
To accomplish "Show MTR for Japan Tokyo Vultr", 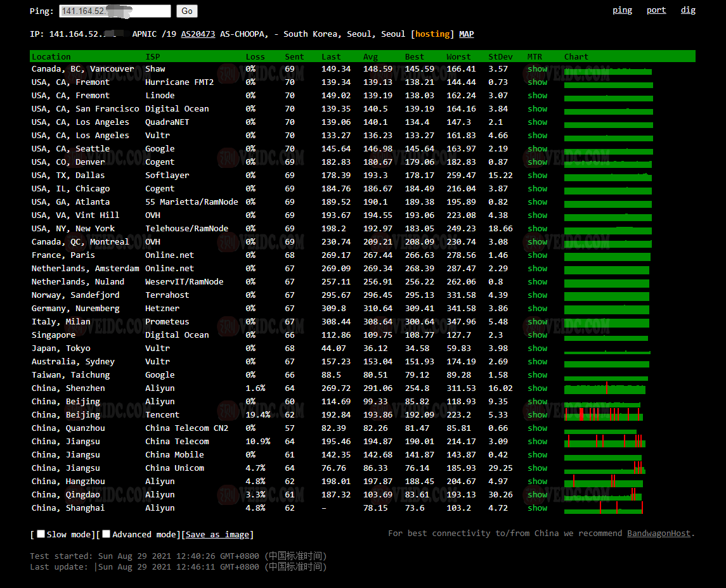I will (537, 348).
